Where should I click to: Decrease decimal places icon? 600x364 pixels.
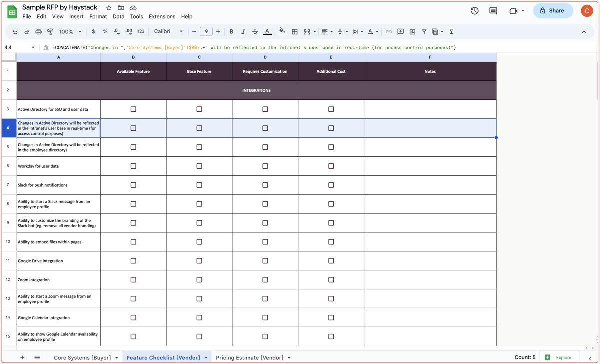coord(117,32)
